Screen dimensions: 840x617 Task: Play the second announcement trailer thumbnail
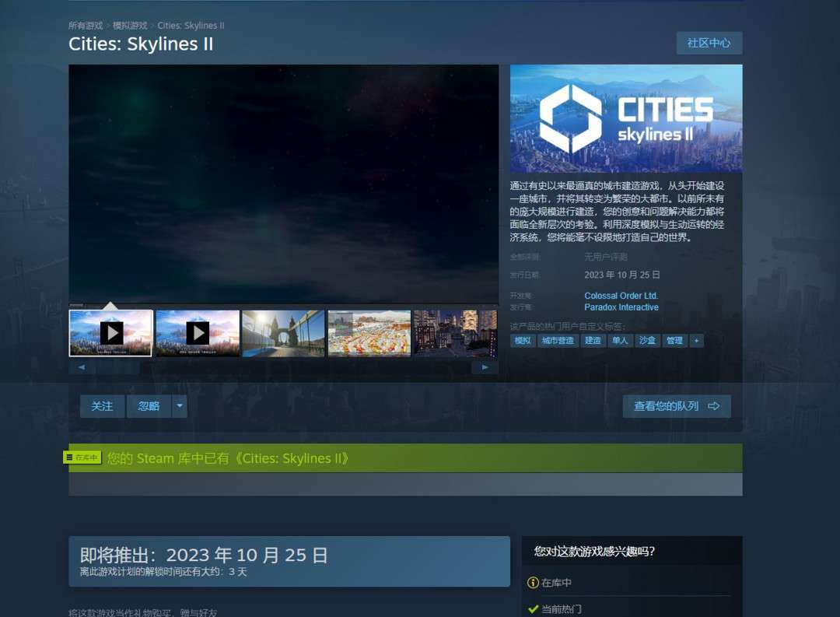197,333
